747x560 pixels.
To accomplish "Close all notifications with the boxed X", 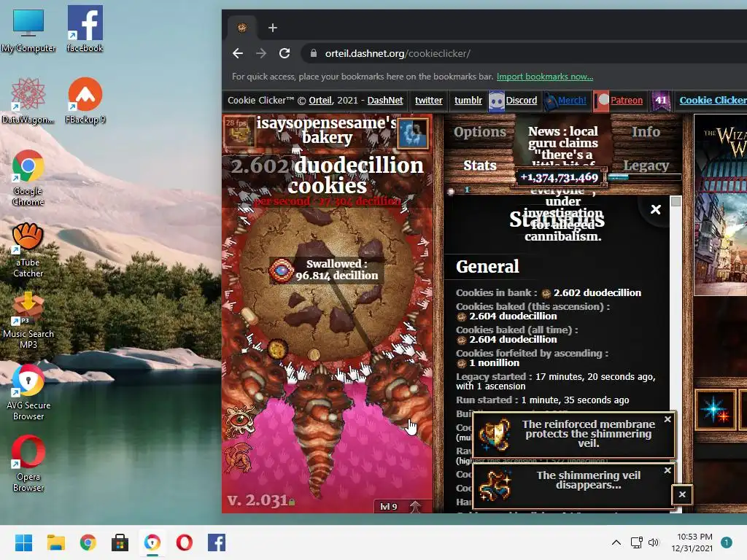I will 682,494.
